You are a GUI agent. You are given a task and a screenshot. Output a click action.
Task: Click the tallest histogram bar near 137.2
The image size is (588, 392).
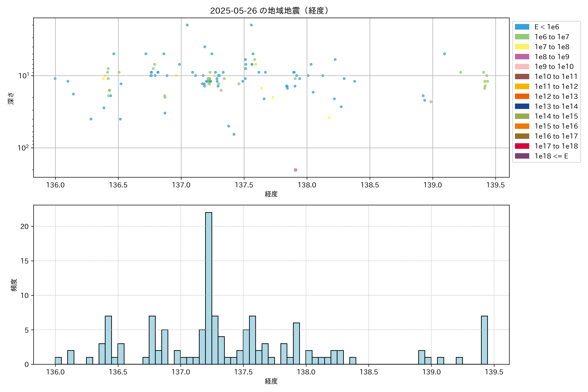point(209,287)
